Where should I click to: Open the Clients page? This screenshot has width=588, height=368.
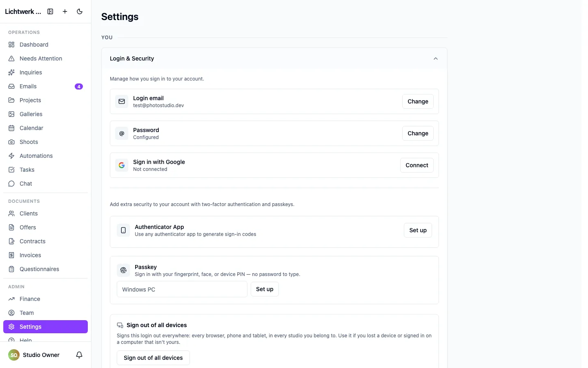click(45, 213)
